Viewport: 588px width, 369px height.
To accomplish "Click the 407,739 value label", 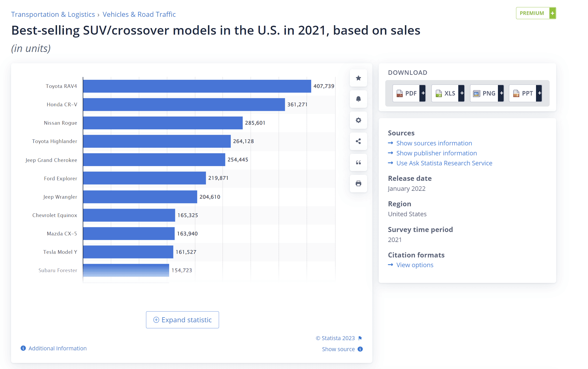I will tap(324, 86).
